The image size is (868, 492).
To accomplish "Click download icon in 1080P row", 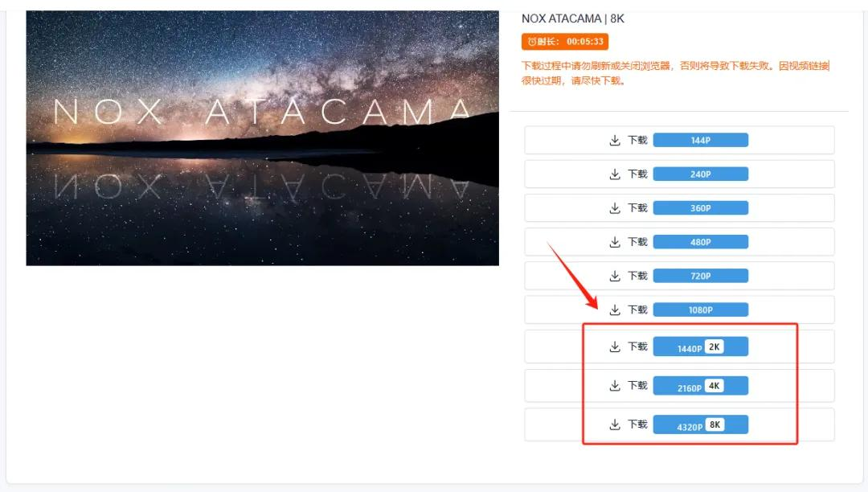I will (x=615, y=310).
